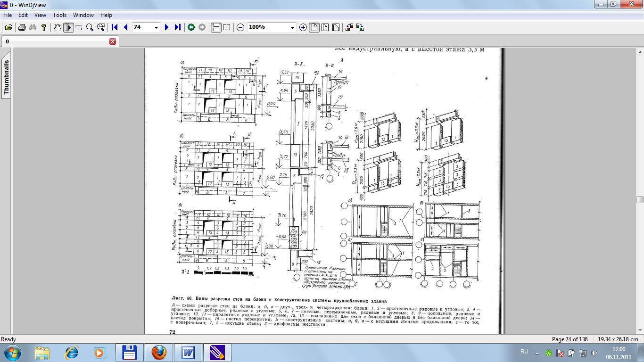The image size is (644, 362).
Task: Click the RU language indicator
Action: [x=524, y=352]
